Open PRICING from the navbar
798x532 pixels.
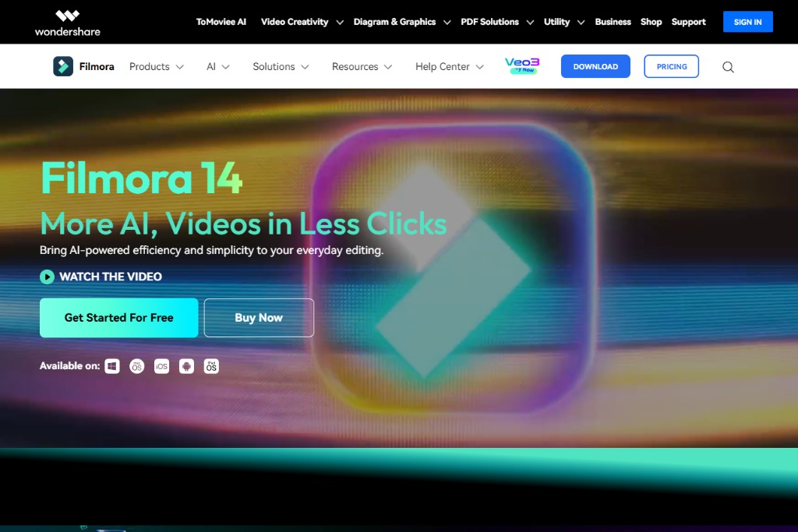click(x=671, y=66)
